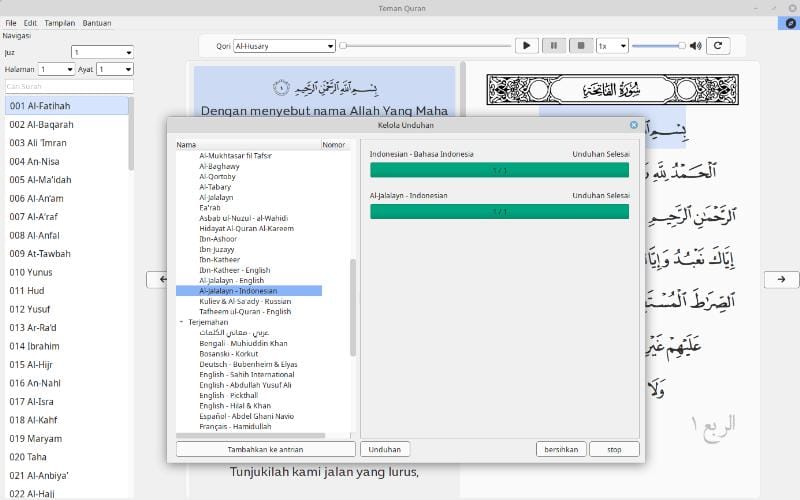Select surah 019 Maryam
The width and height of the screenshot is (800, 500).
click(x=67, y=439)
